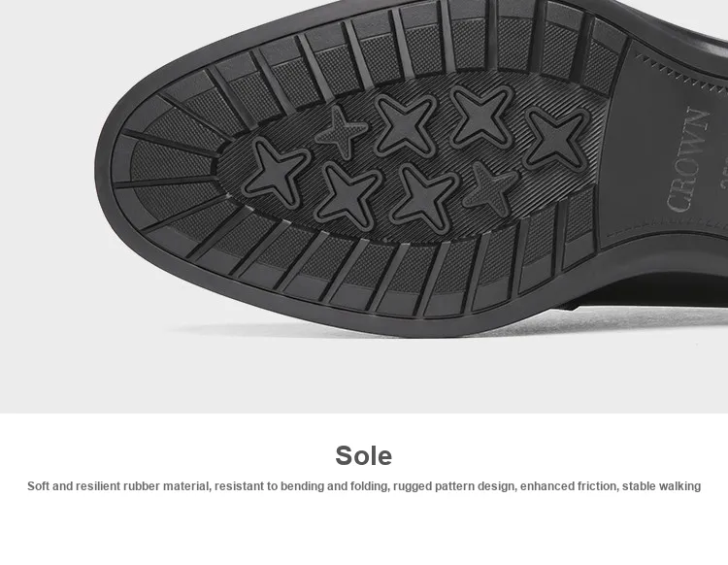Click the partially cut-off number beside CROWN

click(x=723, y=172)
